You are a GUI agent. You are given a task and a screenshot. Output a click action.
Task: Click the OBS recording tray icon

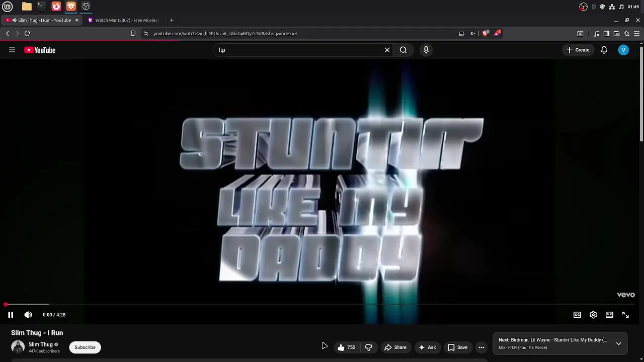(583, 7)
